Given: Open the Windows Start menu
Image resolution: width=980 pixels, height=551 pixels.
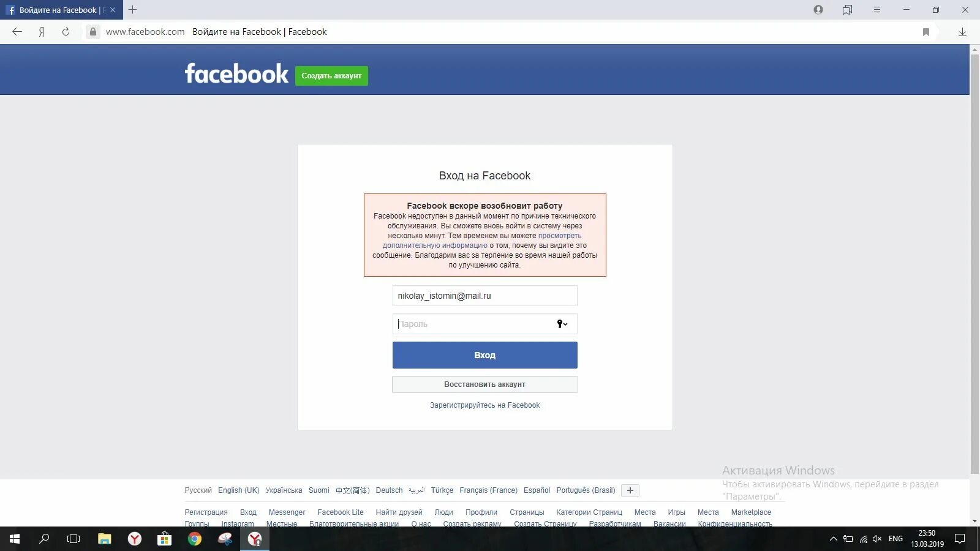Looking at the screenshot, I should pos(15,539).
